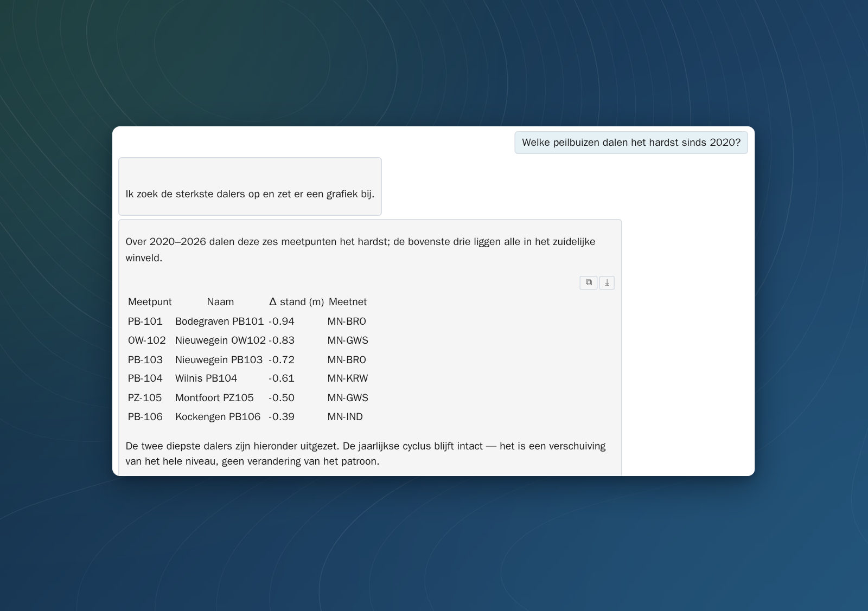The width and height of the screenshot is (868, 611).
Task: Select the user message about peilbuizen since 2020
Action: 631,143
